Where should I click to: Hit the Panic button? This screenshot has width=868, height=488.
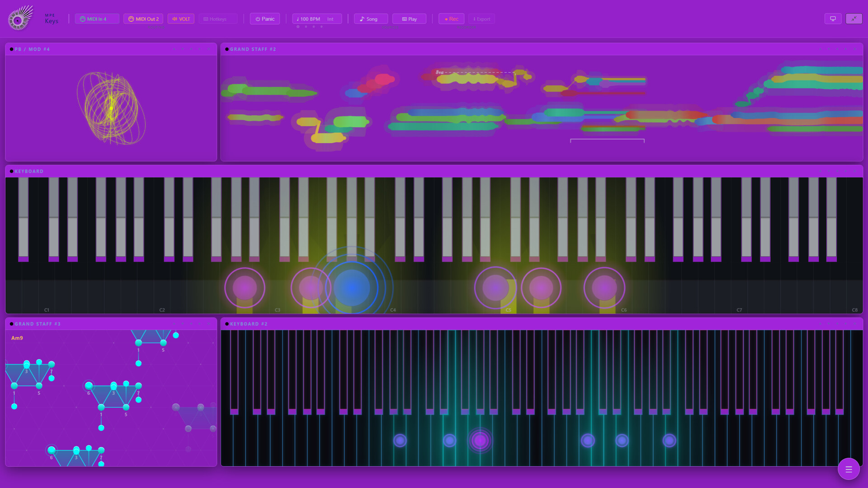click(x=265, y=19)
